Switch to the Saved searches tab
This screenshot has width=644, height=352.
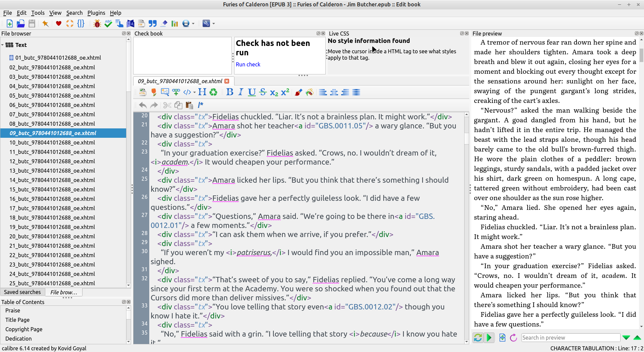tap(22, 292)
